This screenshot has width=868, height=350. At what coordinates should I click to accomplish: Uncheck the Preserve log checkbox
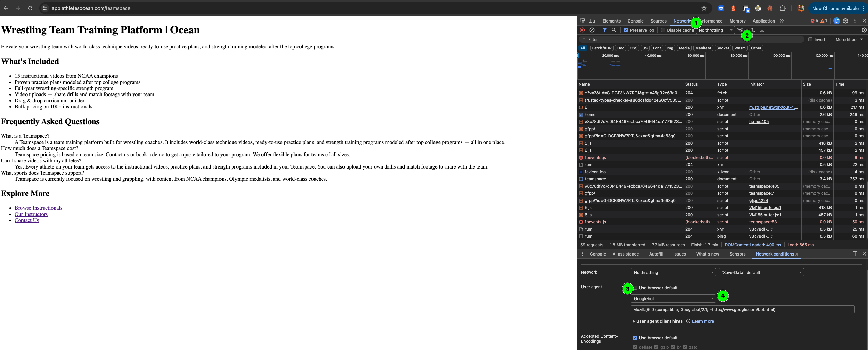click(x=626, y=30)
